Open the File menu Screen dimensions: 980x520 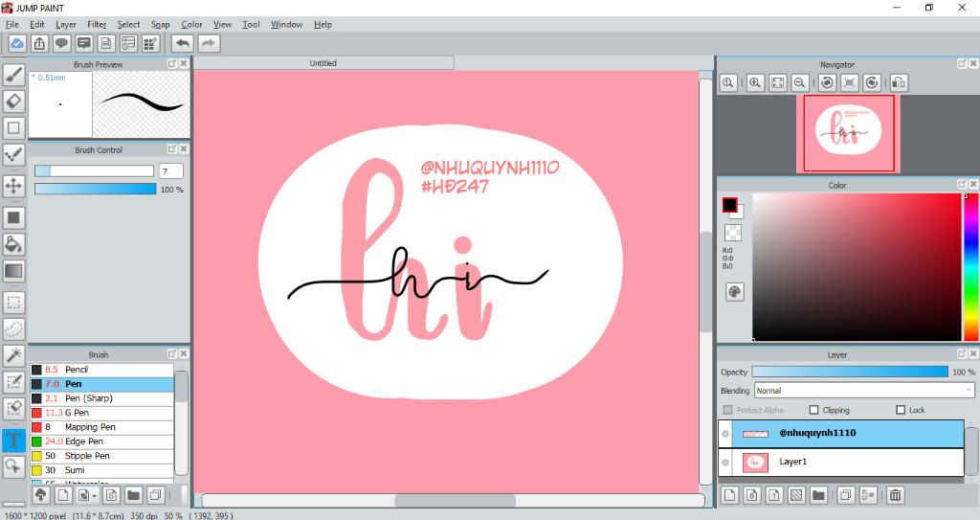11,24
